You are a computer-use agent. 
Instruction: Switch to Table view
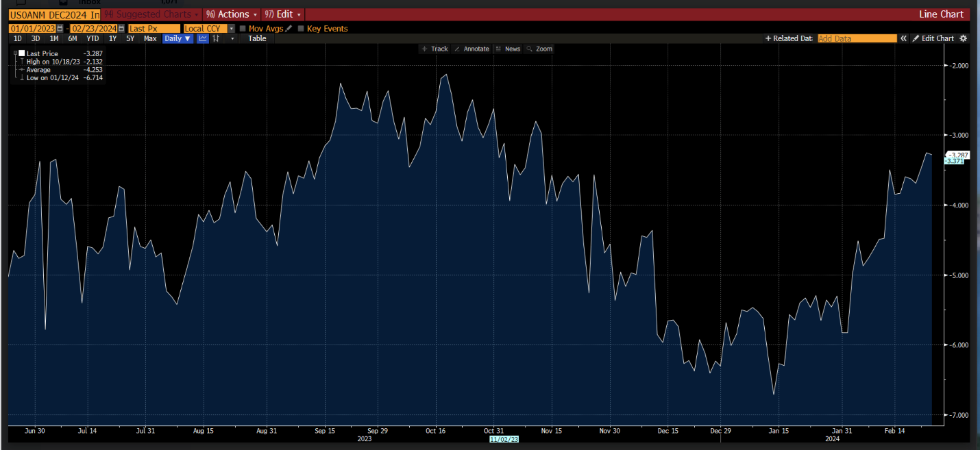pos(257,38)
